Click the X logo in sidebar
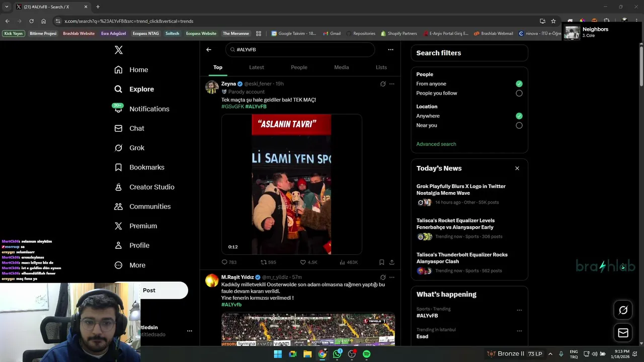 (x=118, y=50)
